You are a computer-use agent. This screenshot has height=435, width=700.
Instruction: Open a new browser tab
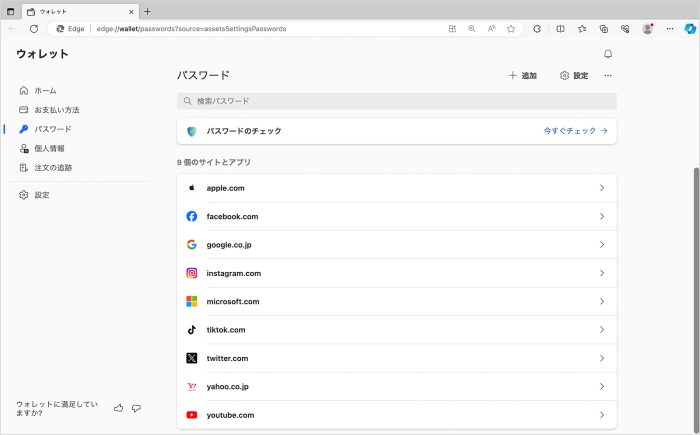pos(148,11)
